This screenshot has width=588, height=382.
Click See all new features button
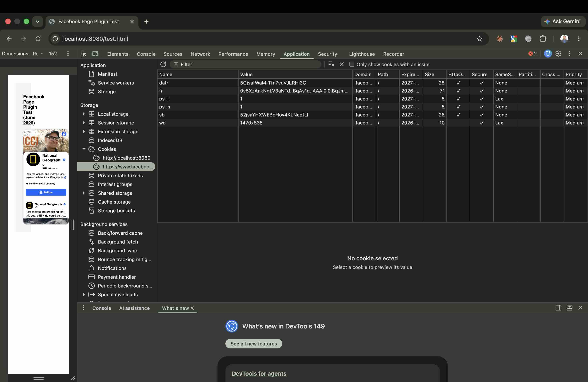(253, 343)
